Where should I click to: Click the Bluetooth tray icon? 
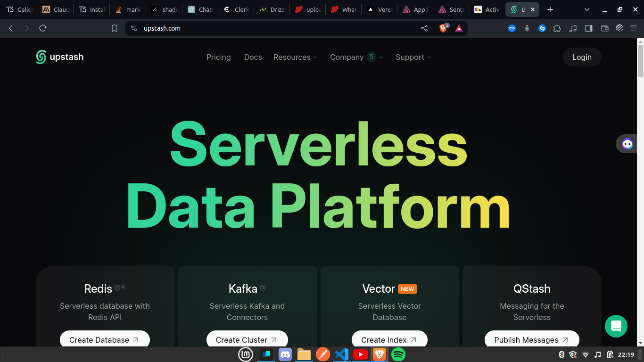click(x=561, y=354)
